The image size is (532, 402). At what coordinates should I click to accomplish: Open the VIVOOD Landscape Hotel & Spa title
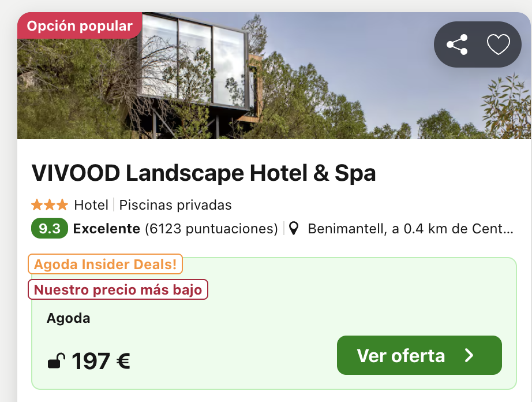(204, 173)
